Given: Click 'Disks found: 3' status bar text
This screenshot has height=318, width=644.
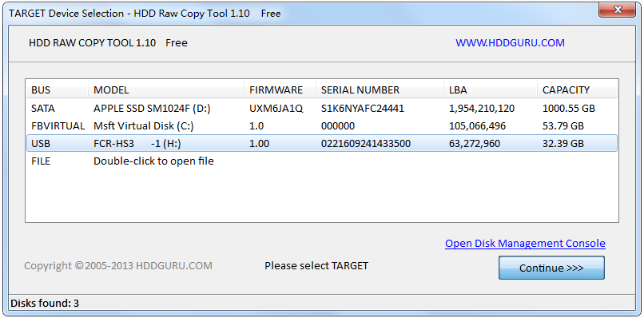Looking at the screenshot, I should coord(45,304).
